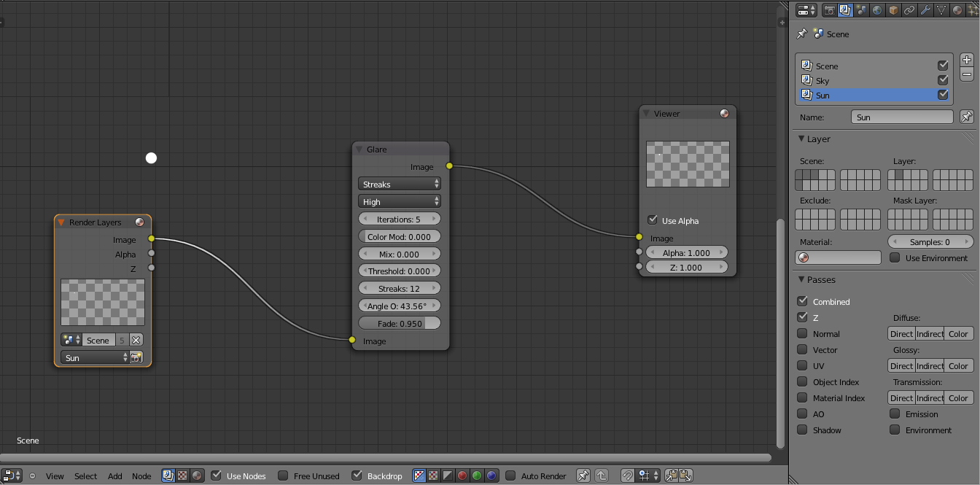
Task: Open the World properties globe tab
Action: point(877,10)
